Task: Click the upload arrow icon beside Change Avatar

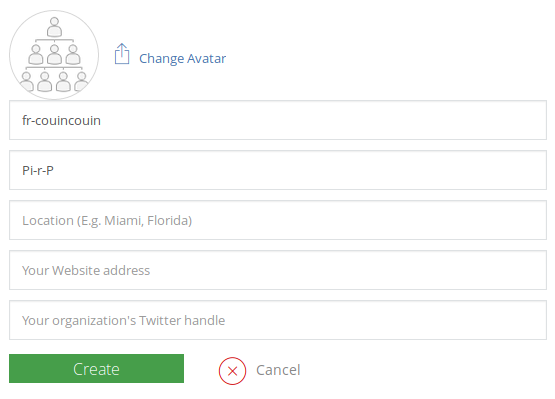Action: tap(122, 54)
